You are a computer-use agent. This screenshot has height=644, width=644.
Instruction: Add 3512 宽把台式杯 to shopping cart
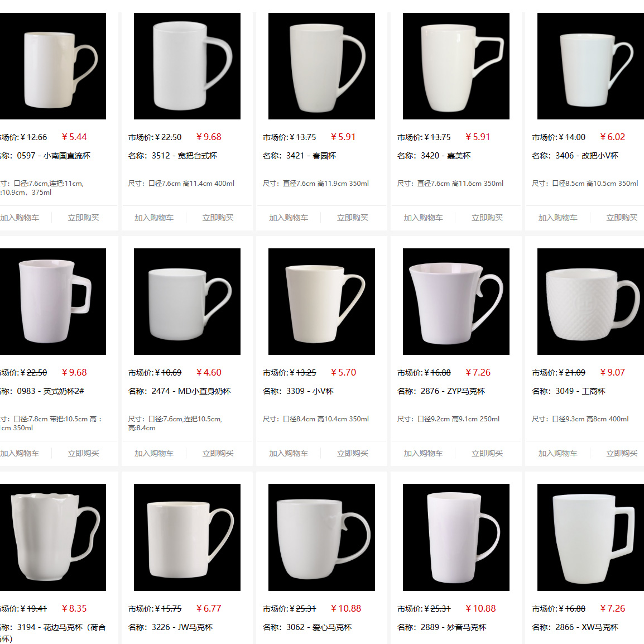[x=154, y=218]
